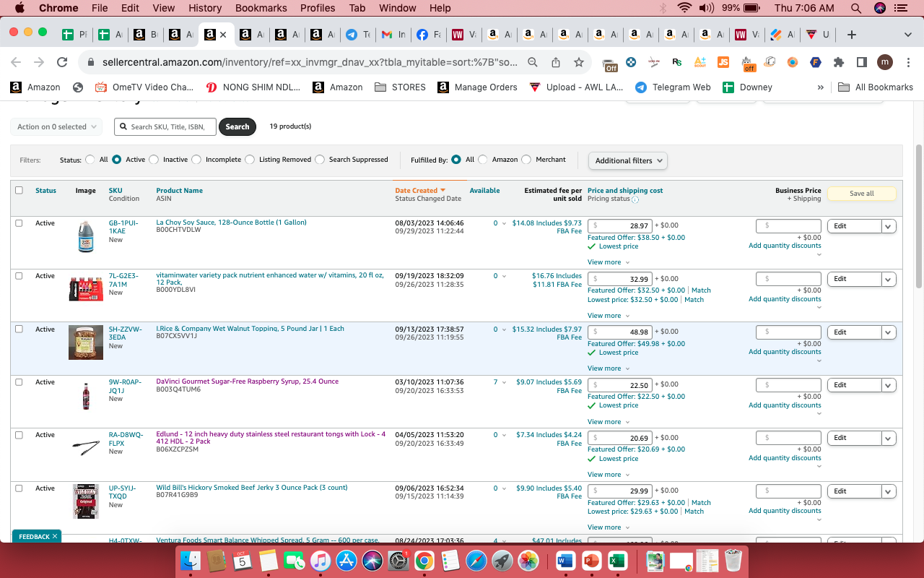Click pricing status info icon

pos(635,199)
